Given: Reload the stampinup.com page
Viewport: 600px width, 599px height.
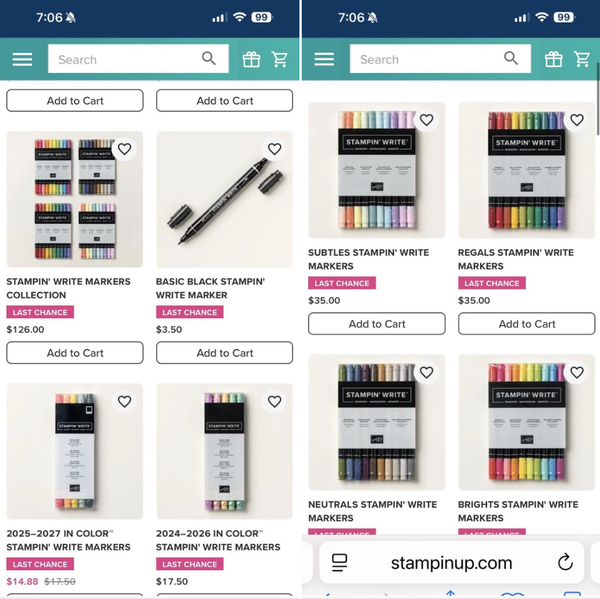Looking at the screenshot, I should pos(565,561).
